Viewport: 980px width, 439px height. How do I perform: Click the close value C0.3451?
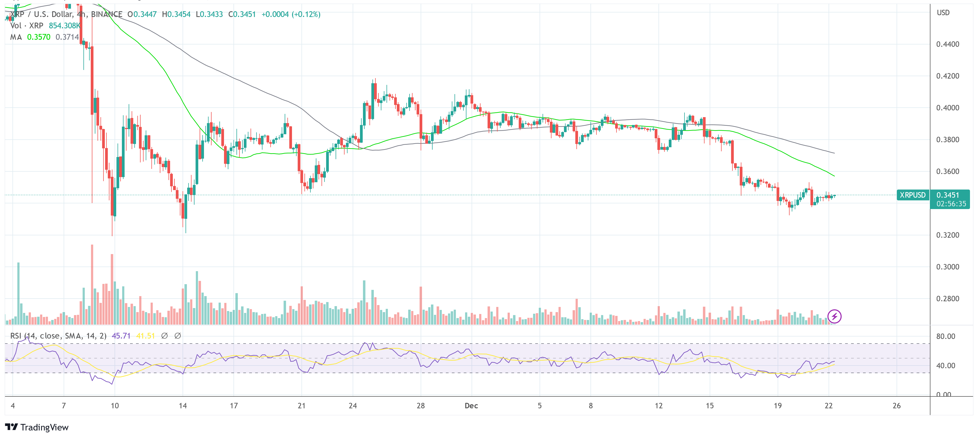[242, 14]
